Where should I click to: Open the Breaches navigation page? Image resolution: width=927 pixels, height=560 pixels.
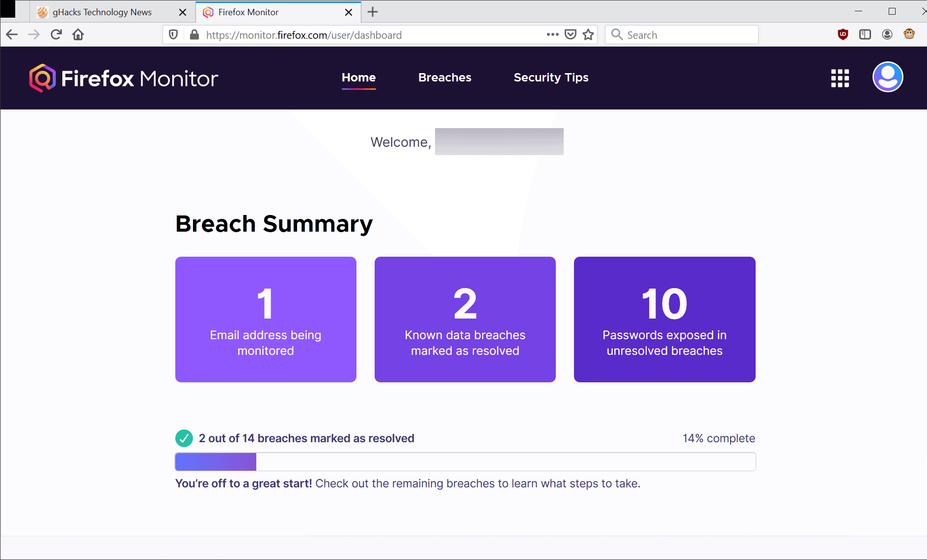(x=445, y=78)
